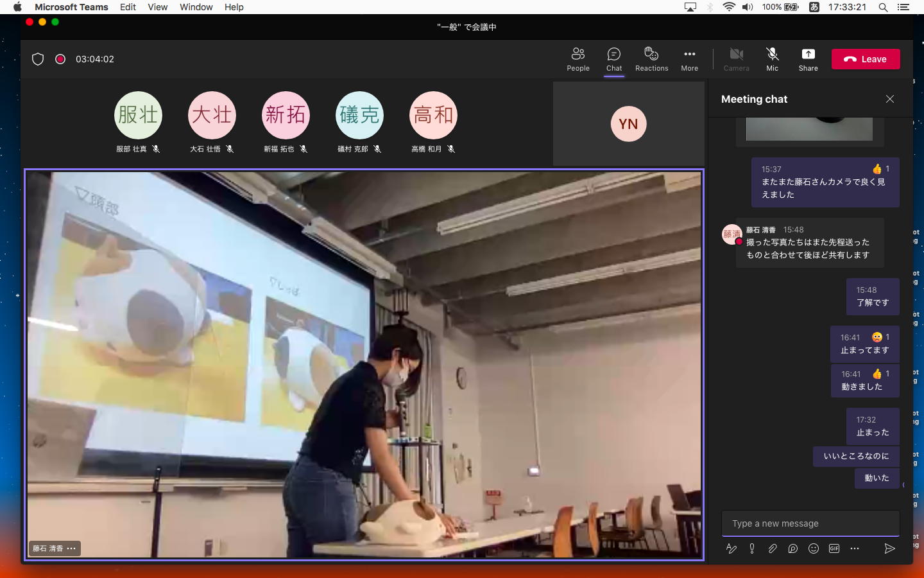The image size is (924, 578).
Task: Select the chat message いいところなのに
Action: tap(856, 456)
